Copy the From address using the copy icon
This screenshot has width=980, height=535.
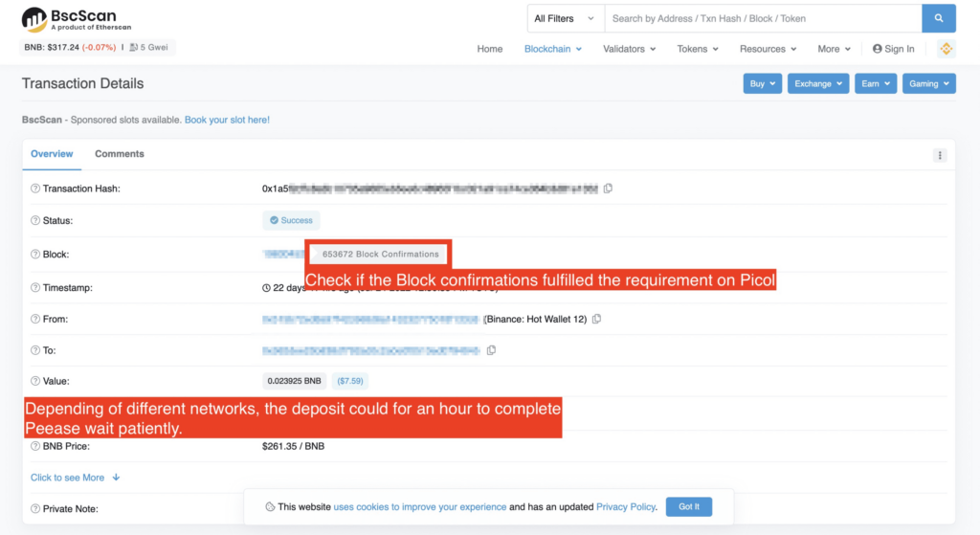tap(597, 319)
